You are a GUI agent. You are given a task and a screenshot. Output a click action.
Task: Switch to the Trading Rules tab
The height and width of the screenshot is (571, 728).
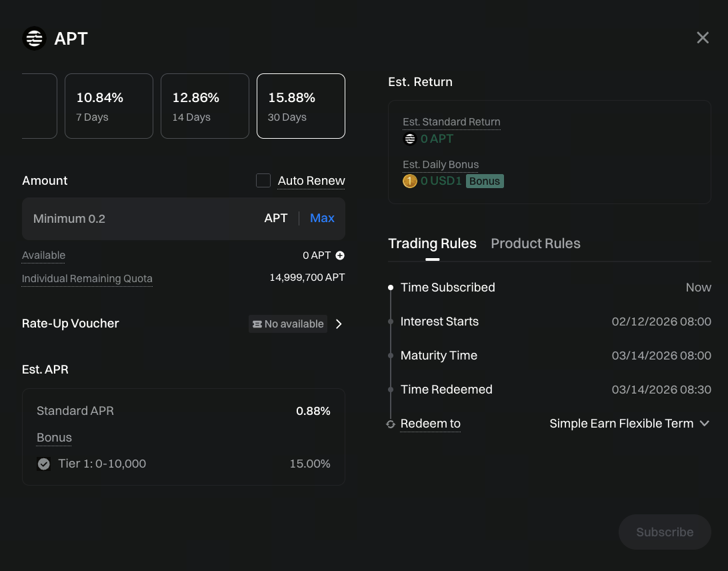tap(432, 243)
